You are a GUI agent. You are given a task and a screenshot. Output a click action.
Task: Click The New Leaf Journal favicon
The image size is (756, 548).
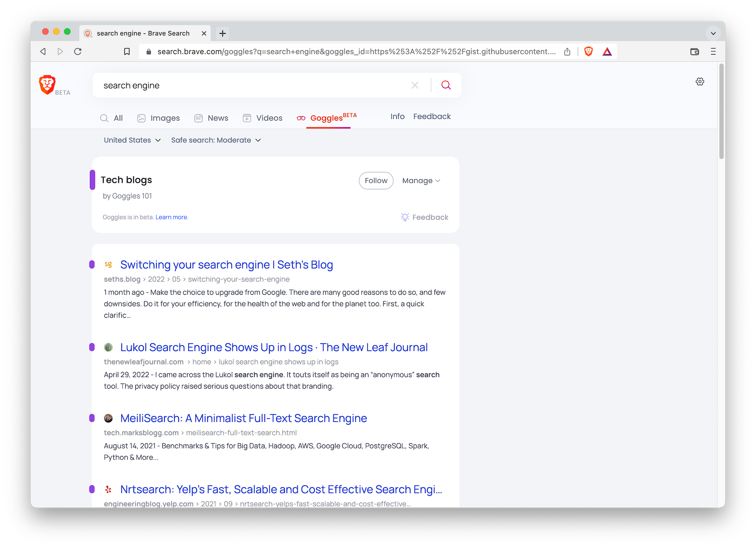coord(108,347)
